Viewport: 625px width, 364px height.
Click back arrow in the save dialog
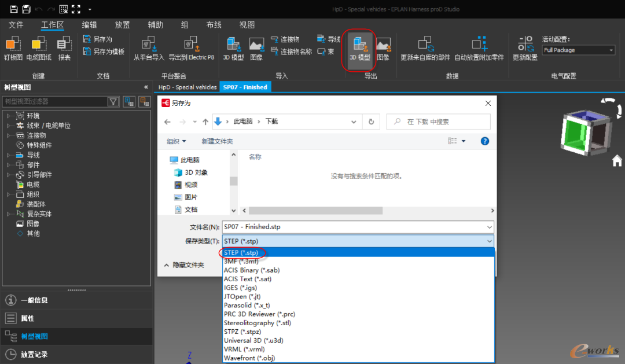tap(167, 122)
